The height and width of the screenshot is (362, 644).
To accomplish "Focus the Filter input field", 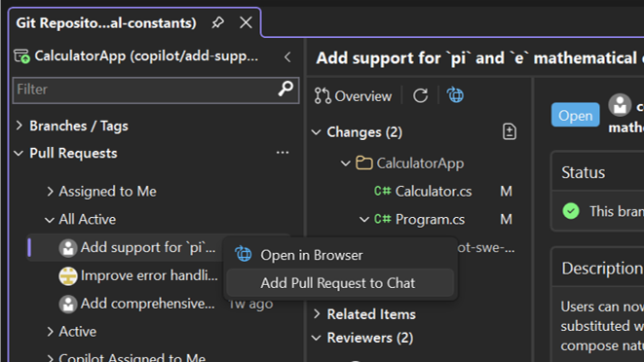I will (x=156, y=90).
